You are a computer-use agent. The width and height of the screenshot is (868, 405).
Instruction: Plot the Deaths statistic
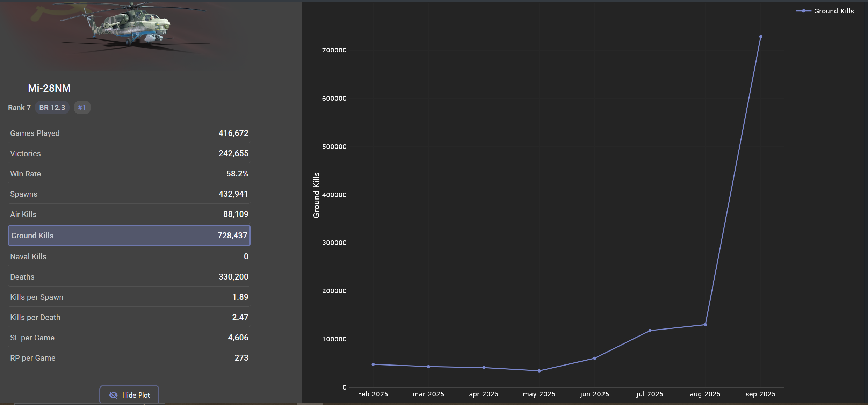129,277
